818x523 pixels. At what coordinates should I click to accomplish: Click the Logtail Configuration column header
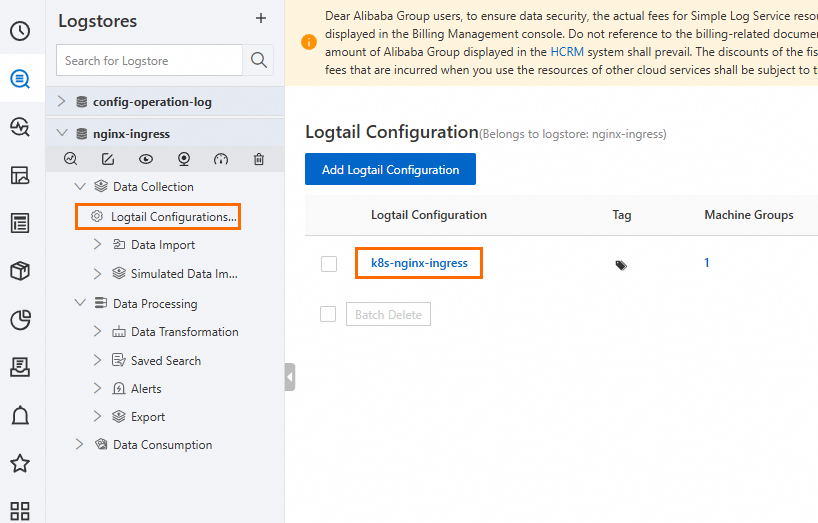429,215
